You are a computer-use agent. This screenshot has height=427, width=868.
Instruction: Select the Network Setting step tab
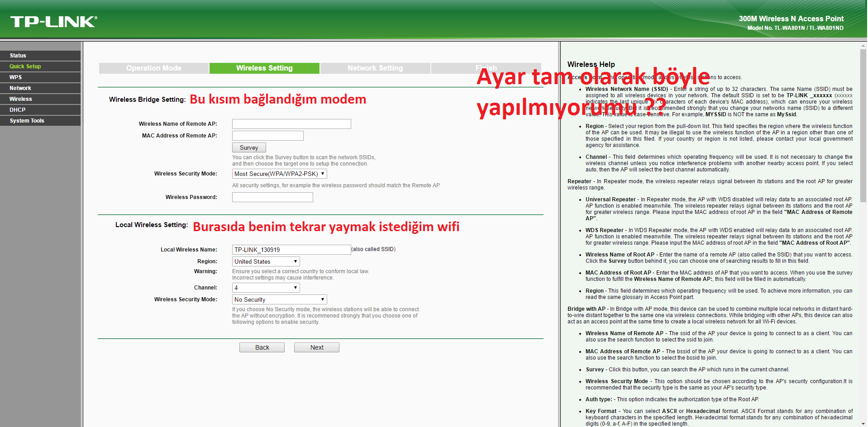point(375,68)
